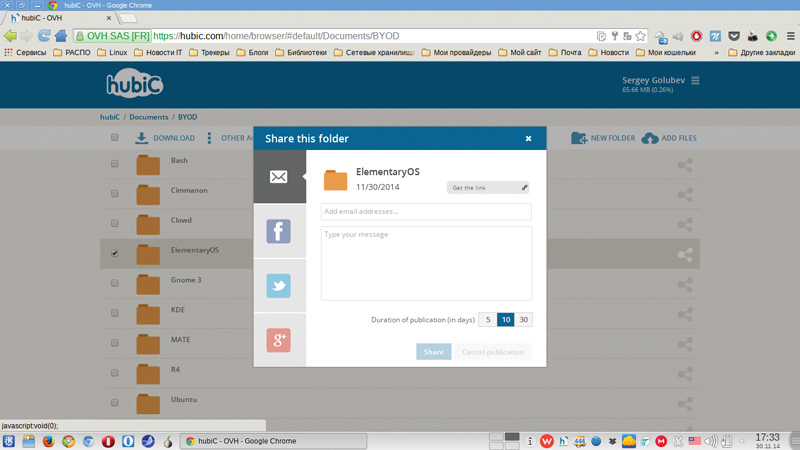Image resolution: width=800 pixels, height=450 pixels.
Task: Check the Ubuntu folder checkbox
Action: pos(114,403)
